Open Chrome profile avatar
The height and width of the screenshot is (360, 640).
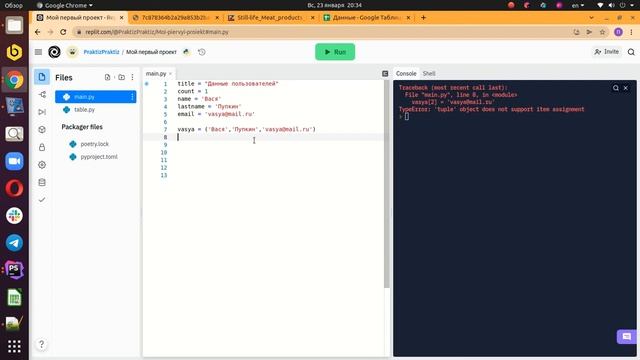click(618, 32)
